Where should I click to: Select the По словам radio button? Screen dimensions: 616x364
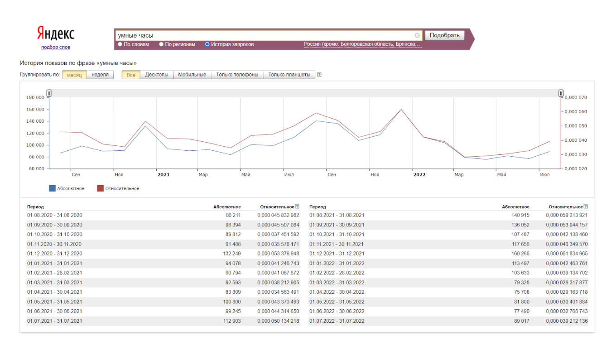(x=120, y=44)
